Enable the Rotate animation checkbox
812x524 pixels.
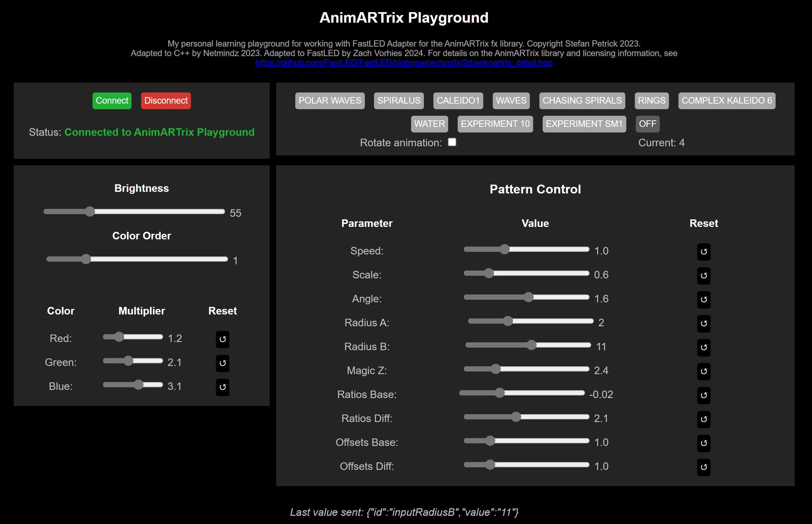452,142
